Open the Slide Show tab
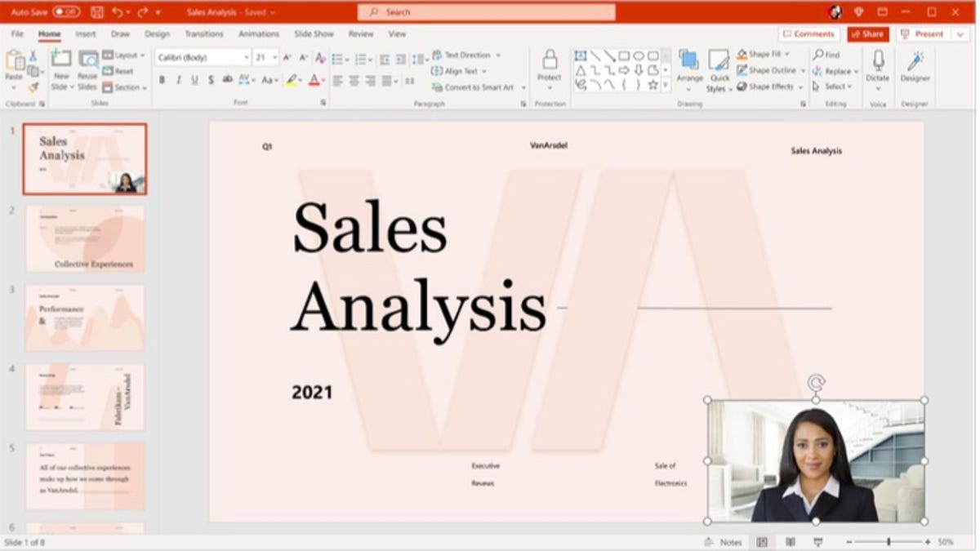The image size is (980, 551). point(314,34)
